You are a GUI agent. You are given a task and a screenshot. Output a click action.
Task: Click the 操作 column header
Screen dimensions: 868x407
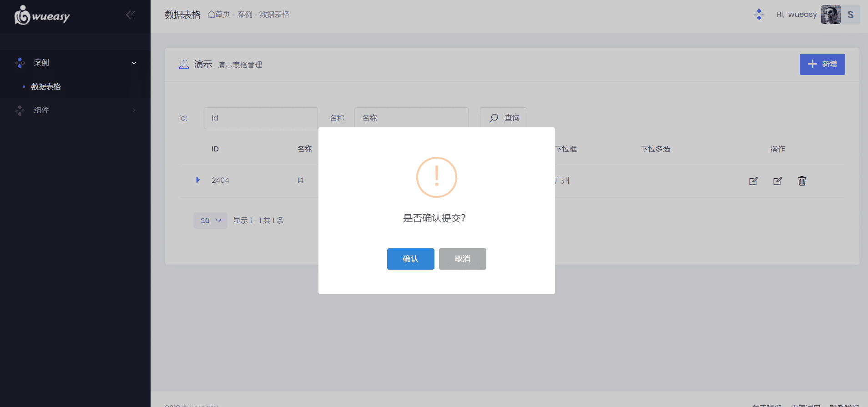[777, 149]
